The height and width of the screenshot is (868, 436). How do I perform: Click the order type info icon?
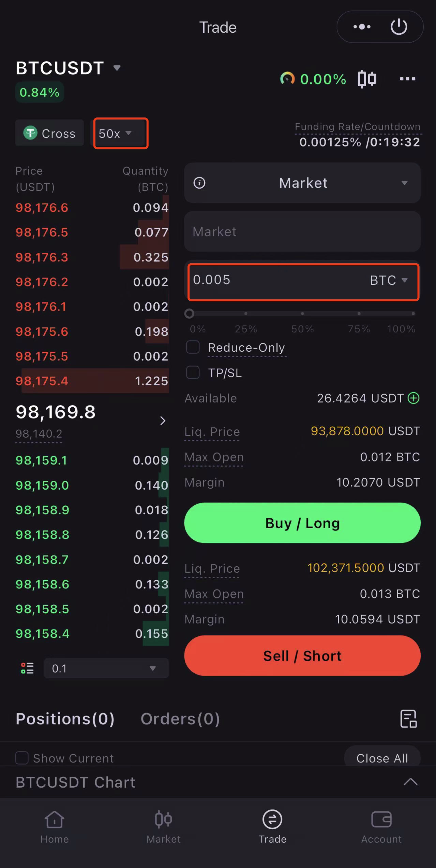click(x=199, y=183)
